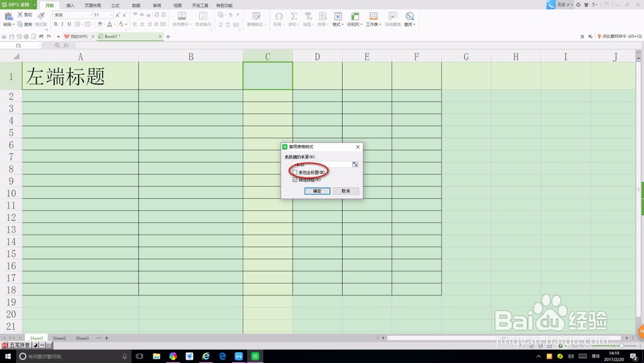The image size is (644, 363).
Task: Switch to the 公式 (Formulas) tab
Action: pos(115,5)
